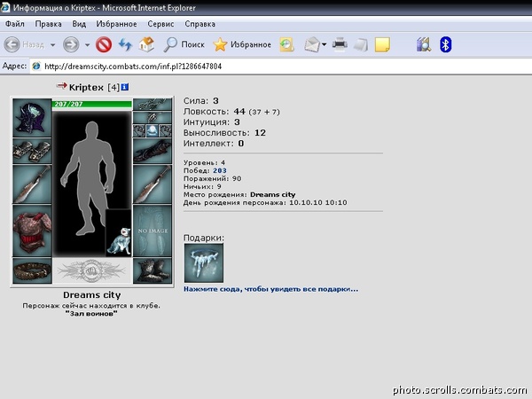532x399 pixels.
Task: Print the page with printer icon
Action: point(340,44)
